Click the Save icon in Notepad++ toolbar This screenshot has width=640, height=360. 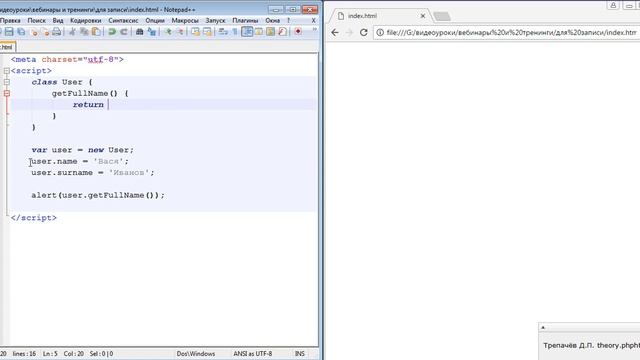tap(9, 31)
